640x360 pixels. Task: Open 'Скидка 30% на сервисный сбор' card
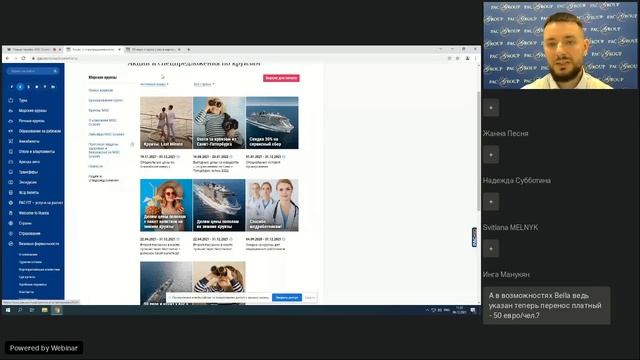[x=272, y=123]
